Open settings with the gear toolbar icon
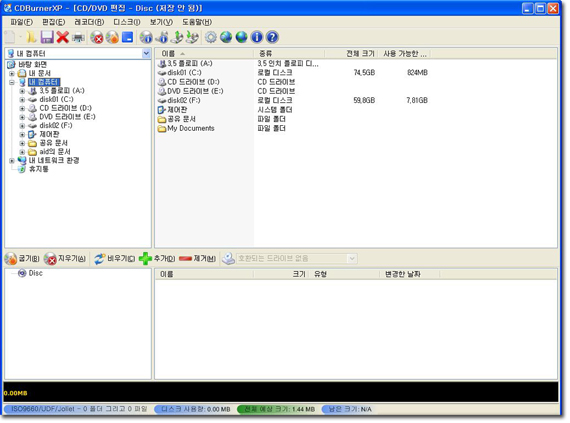This screenshot has width=570, height=423. point(210,37)
